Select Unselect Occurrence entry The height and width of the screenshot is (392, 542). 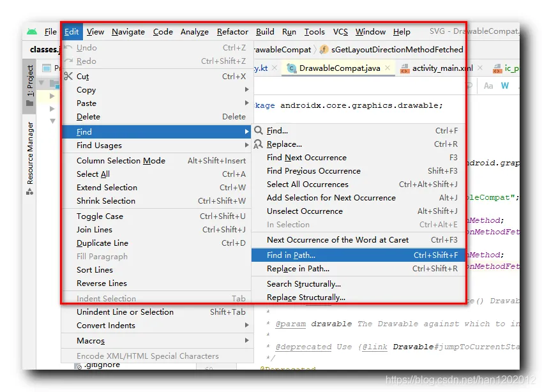[x=358, y=211]
